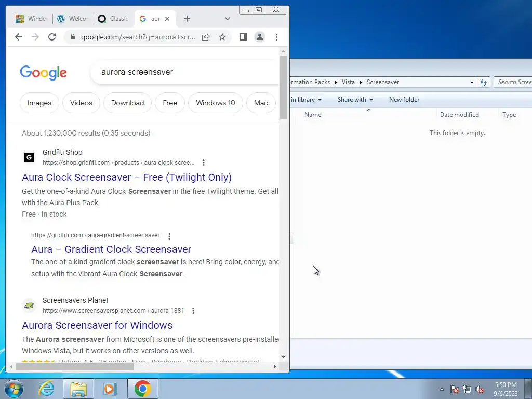
Task: Click the Screensavers Planet site name
Action: pos(75,300)
